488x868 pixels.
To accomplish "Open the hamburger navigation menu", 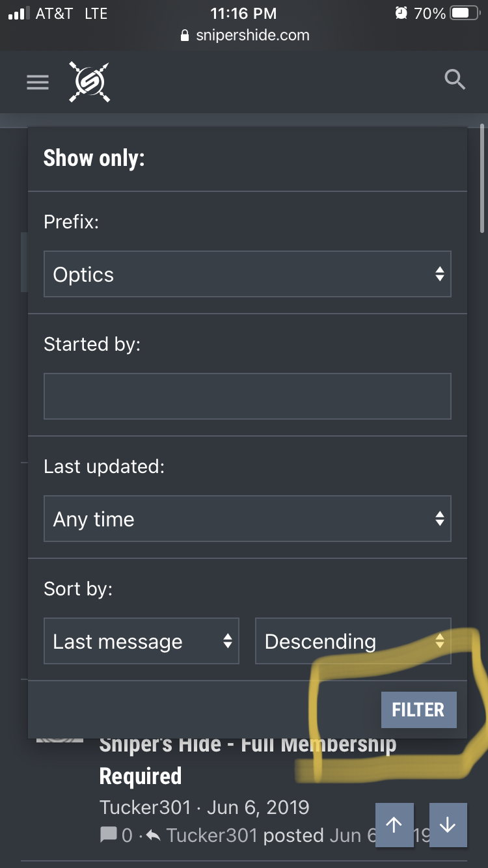I will coord(38,83).
